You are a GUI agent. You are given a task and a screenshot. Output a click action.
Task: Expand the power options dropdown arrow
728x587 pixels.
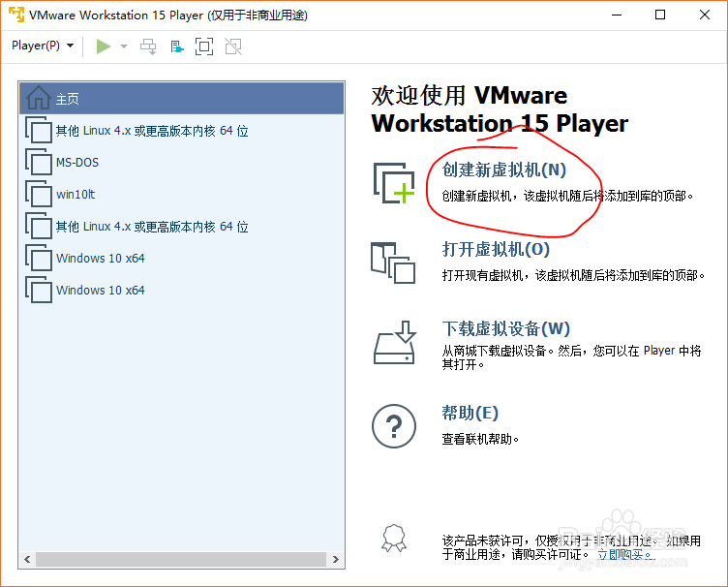124,46
